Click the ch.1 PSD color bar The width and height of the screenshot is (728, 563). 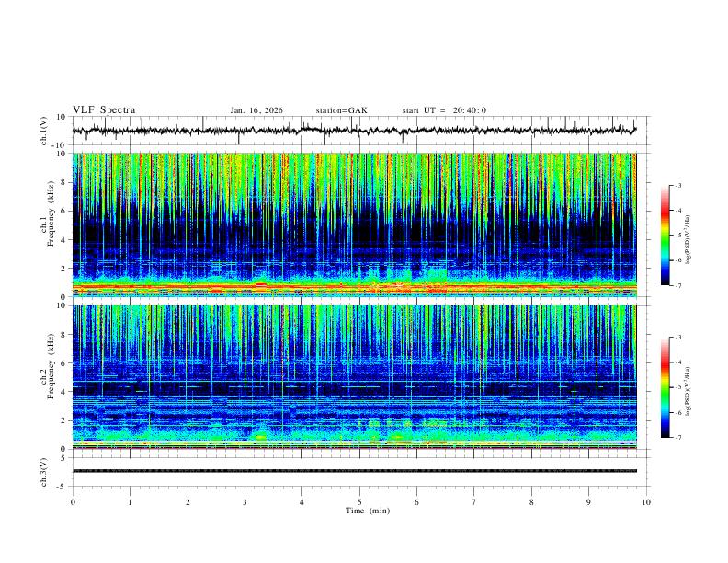[665, 236]
